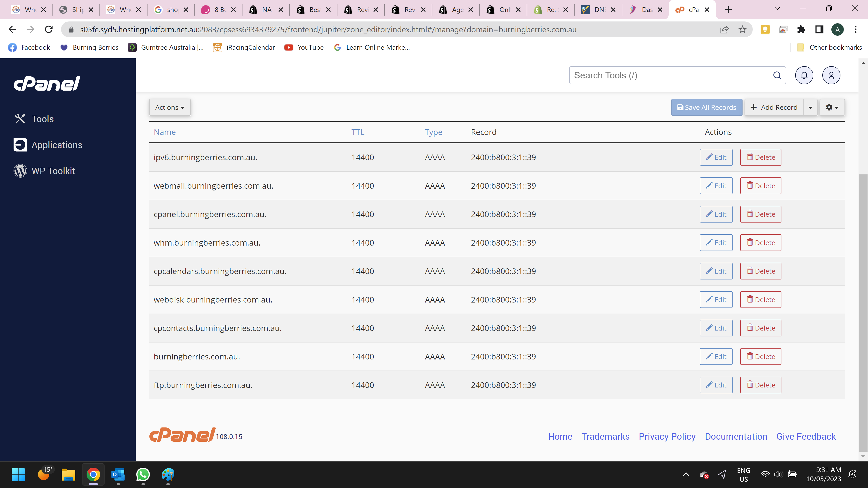868x488 pixels.
Task: Edit the webmail.burningberries.com.au record
Action: 716,185
